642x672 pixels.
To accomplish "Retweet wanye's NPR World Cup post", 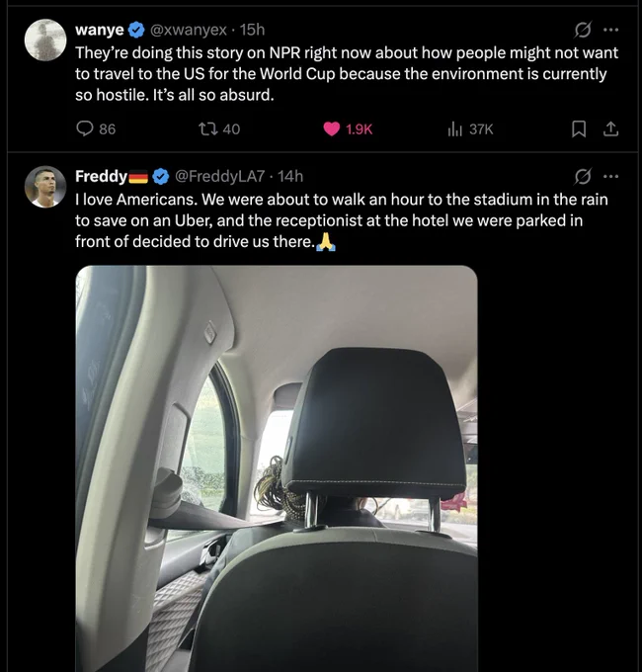I will (207, 128).
